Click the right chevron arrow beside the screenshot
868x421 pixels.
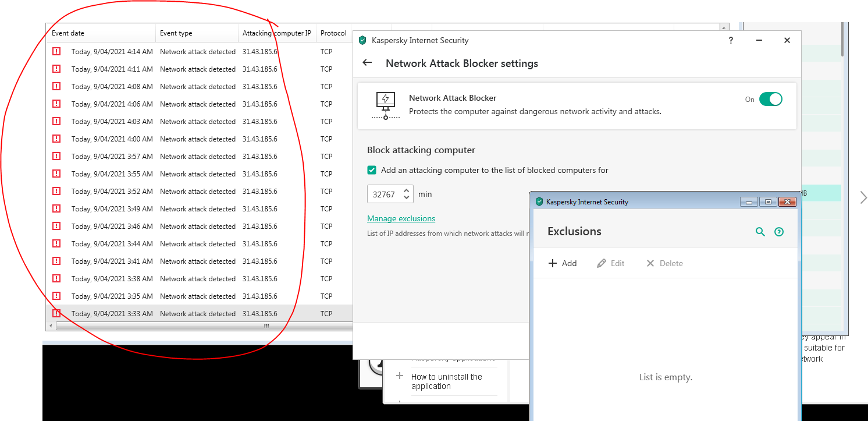[x=863, y=197]
